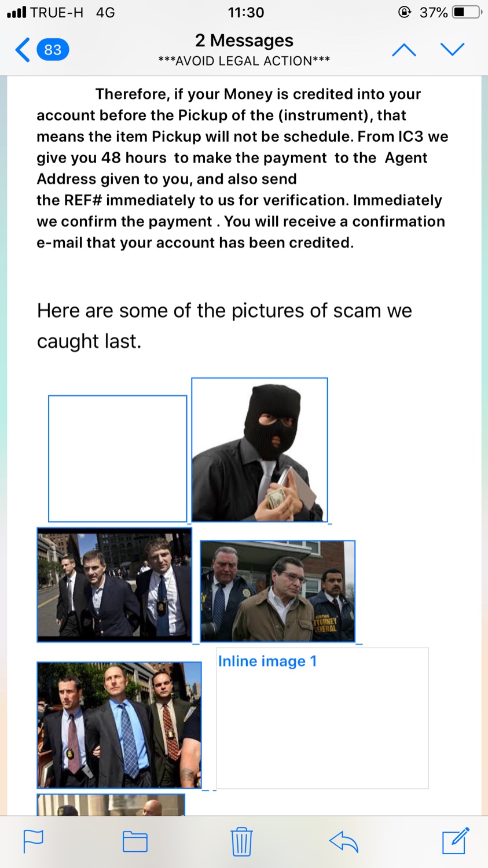Screen dimensions: 488x868
Task: Go back using the blue back arrow
Action: (23, 50)
